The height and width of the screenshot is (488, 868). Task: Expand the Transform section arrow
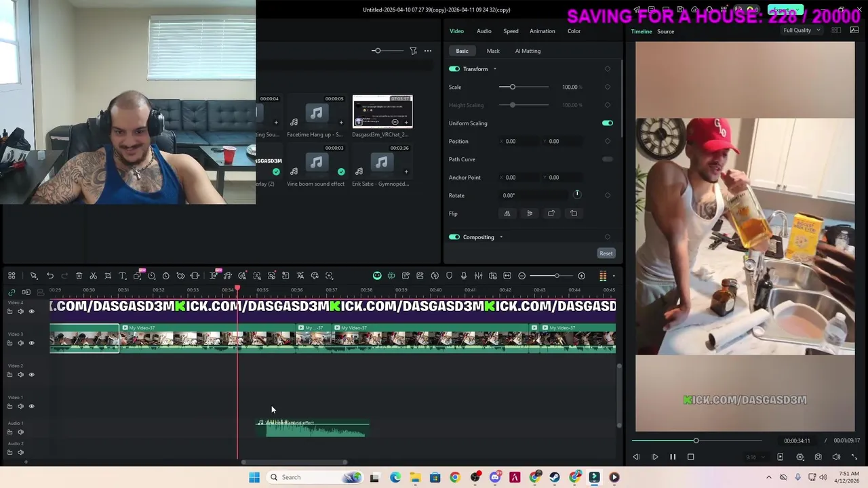click(494, 69)
